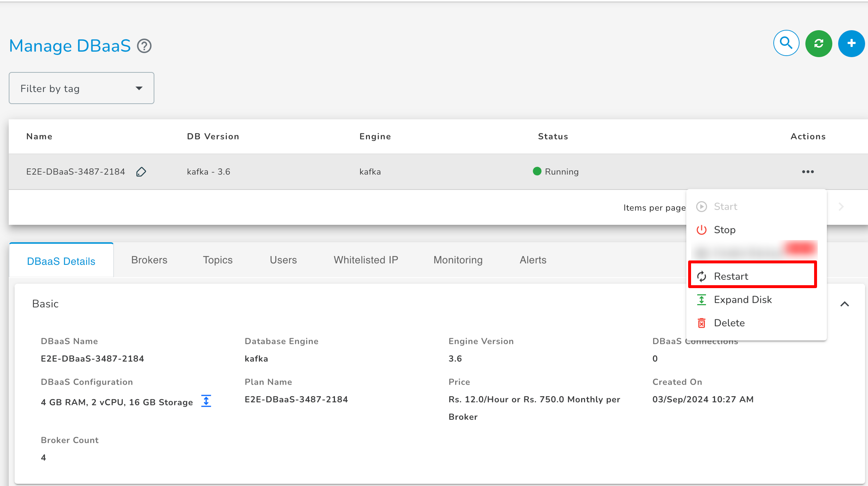This screenshot has width=868, height=486.
Task: Click the green Running status dot
Action: pyautogui.click(x=537, y=171)
